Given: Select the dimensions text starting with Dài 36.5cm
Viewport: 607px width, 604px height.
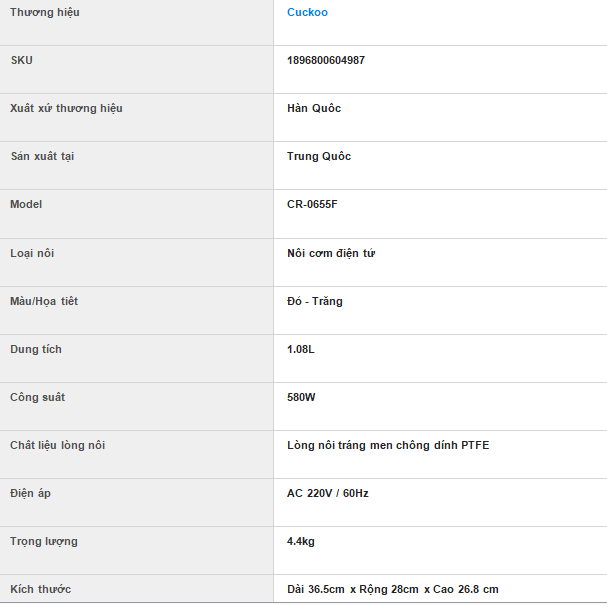Looking at the screenshot, I should 392,589.
